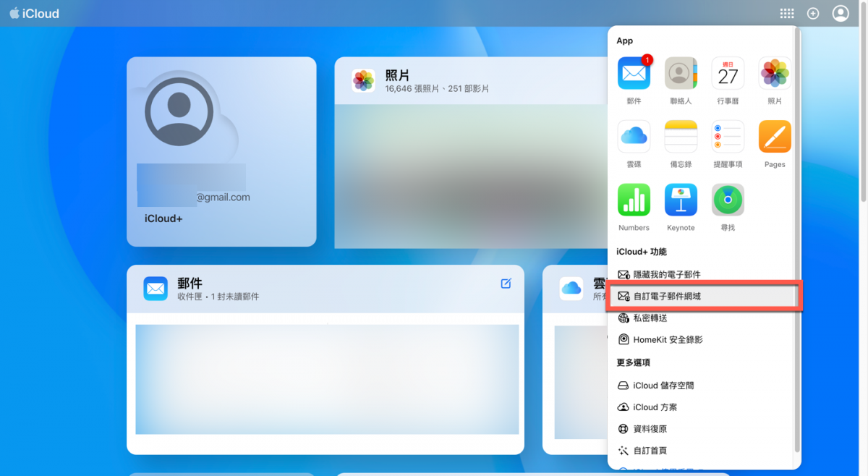Open the Mail app with unread badge
This screenshot has height=476, width=868.
(x=634, y=73)
